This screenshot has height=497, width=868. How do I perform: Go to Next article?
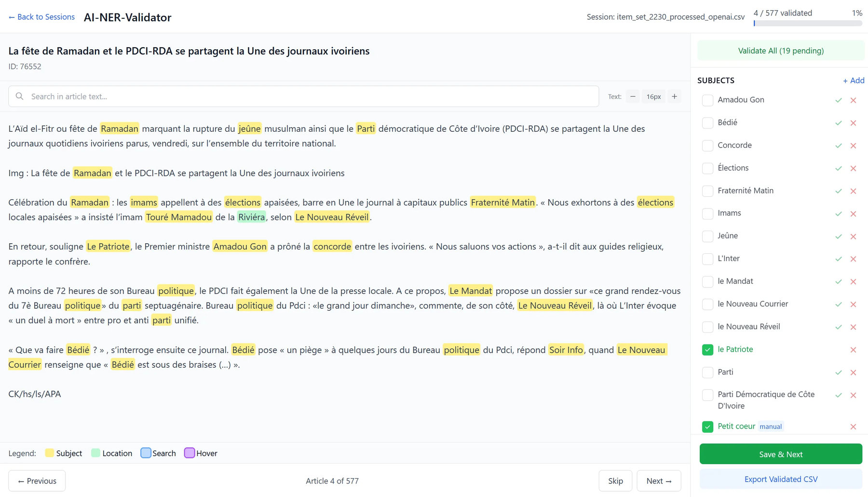(x=659, y=481)
